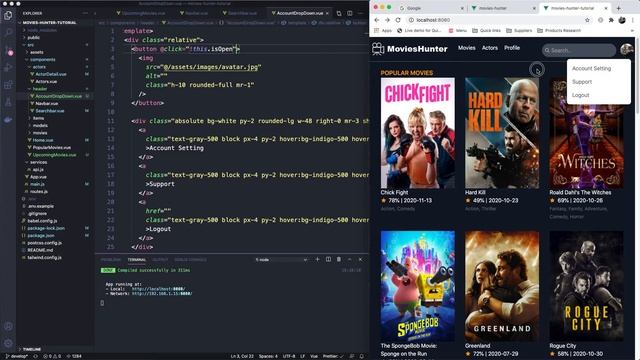This screenshot has height=360, width=640.
Task: Open the Testing flask icon view
Action: [8, 102]
